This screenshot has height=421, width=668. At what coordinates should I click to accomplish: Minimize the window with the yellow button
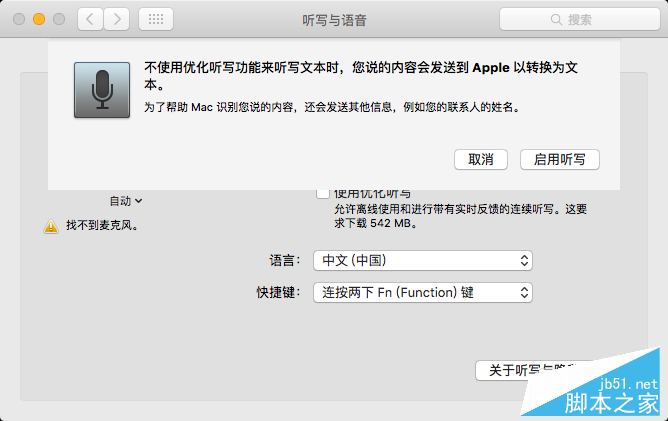(39, 19)
